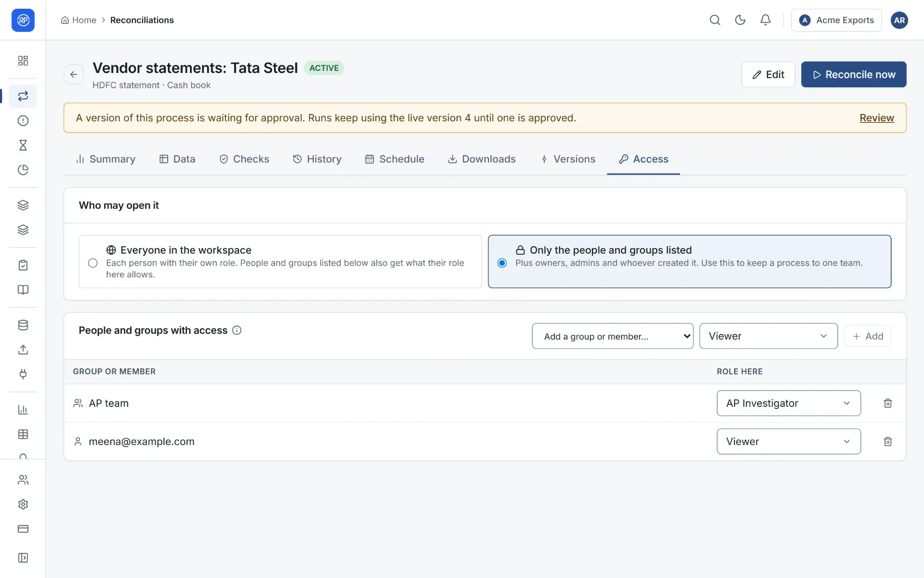Open Add a group or member dropdown
The width and height of the screenshot is (924, 578).
pyautogui.click(x=612, y=336)
